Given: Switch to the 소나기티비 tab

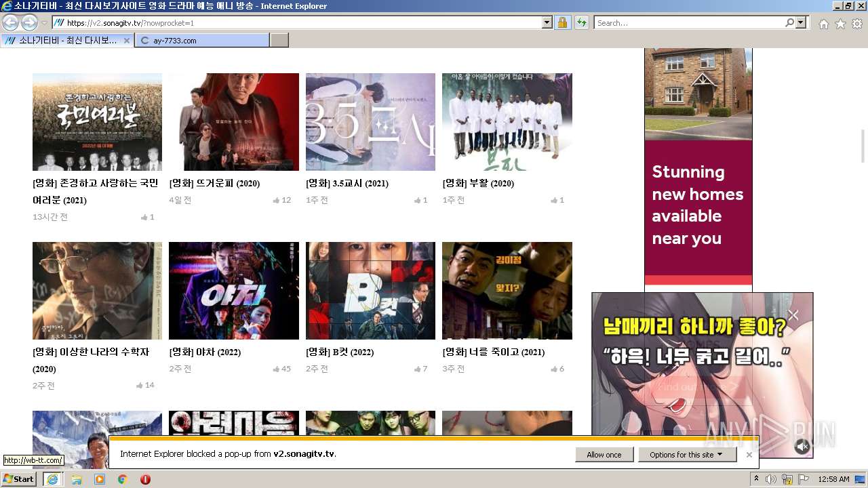Looking at the screenshot, I should pyautogui.click(x=67, y=41).
